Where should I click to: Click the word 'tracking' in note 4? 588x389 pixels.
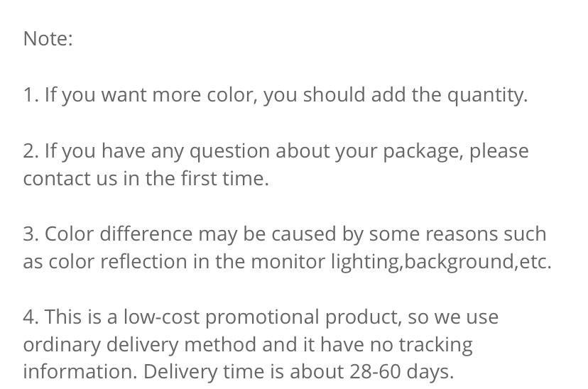(x=435, y=345)
